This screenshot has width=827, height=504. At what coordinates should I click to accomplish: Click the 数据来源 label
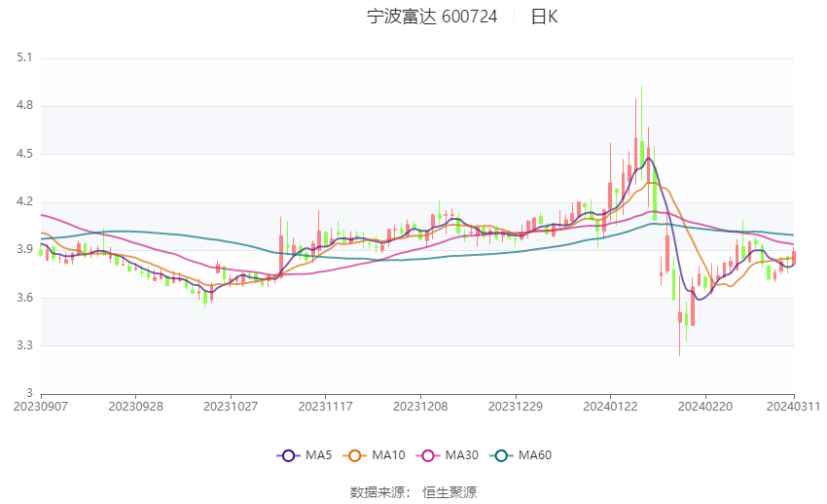pos(378,492)
